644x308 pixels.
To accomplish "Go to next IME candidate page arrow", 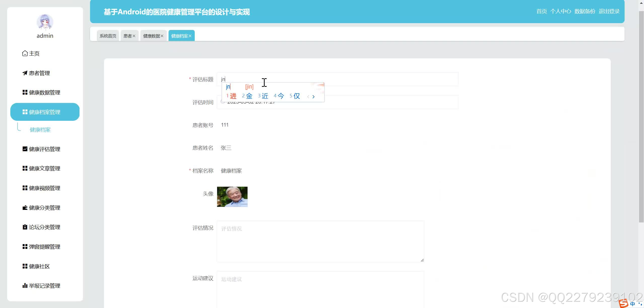I will coord(313,96).
